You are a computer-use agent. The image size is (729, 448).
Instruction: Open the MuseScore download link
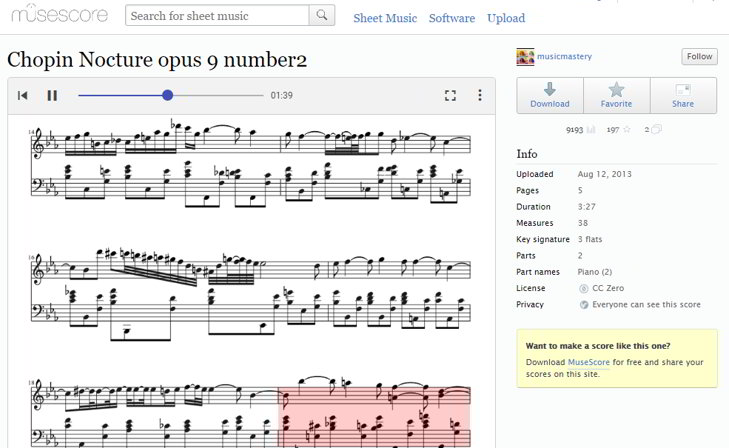589,362
